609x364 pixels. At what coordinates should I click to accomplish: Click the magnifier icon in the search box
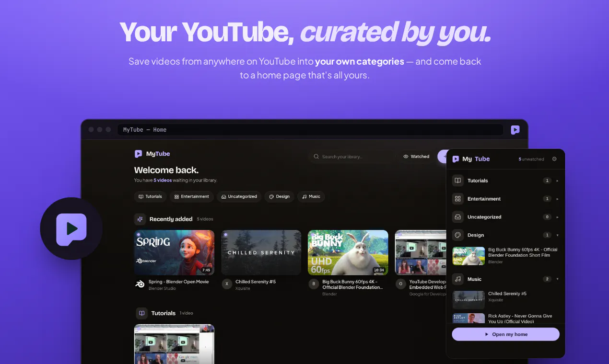coord(316,157)
